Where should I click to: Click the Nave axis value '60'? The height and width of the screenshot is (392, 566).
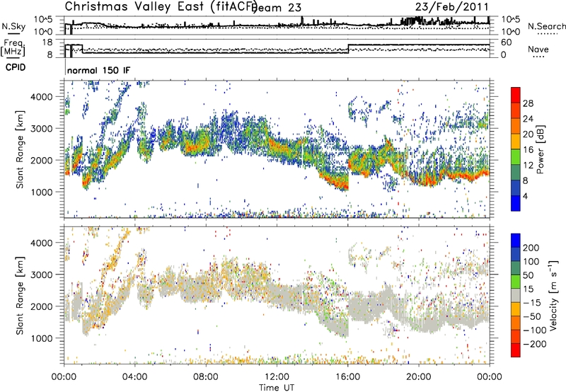click(x=507, y=42)
